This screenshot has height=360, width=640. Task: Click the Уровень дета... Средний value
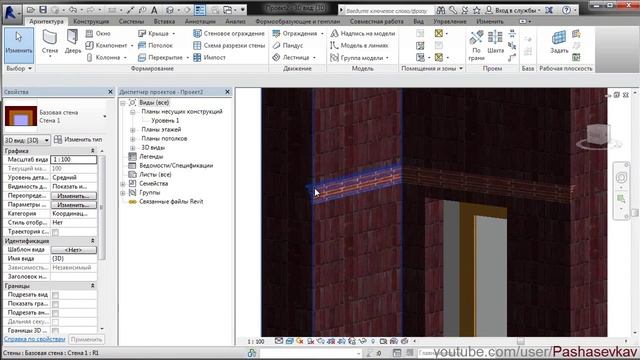click(x=73, y=178)
